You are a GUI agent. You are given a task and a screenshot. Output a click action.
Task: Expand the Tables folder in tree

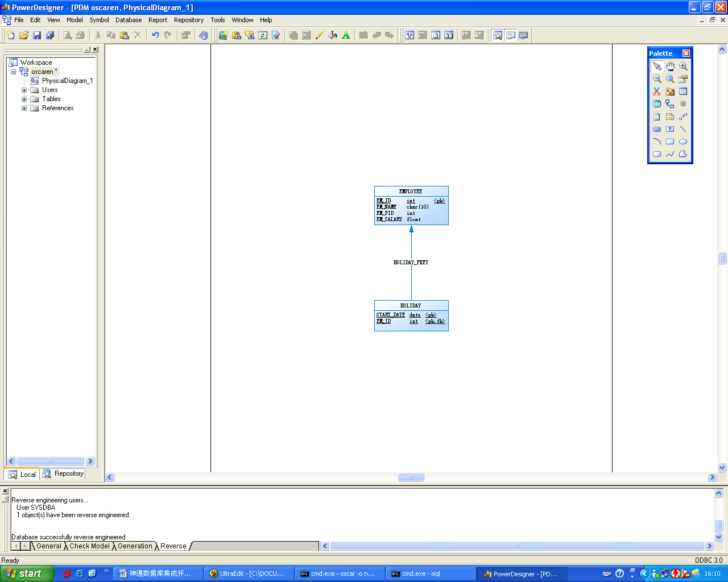click(24, 99)
